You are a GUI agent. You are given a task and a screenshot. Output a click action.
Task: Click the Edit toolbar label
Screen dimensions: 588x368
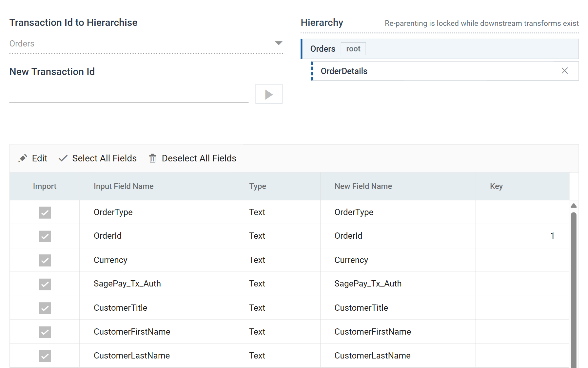pos(40,158)
